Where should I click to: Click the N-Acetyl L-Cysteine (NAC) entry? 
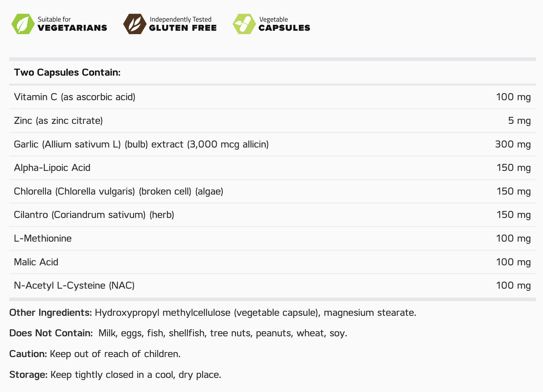(74, 286)
